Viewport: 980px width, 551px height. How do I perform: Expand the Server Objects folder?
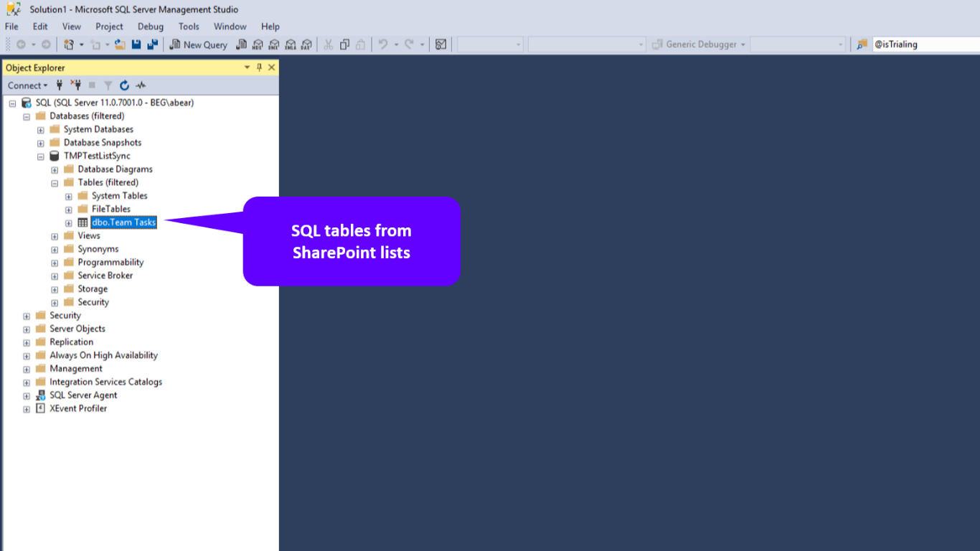pyautogui.click(x=27, y=329)
